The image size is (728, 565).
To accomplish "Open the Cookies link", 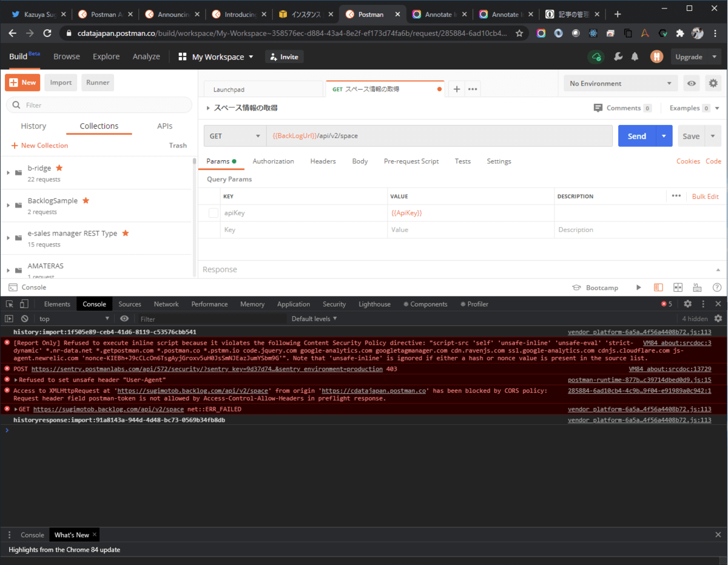I will click(688, 161).
